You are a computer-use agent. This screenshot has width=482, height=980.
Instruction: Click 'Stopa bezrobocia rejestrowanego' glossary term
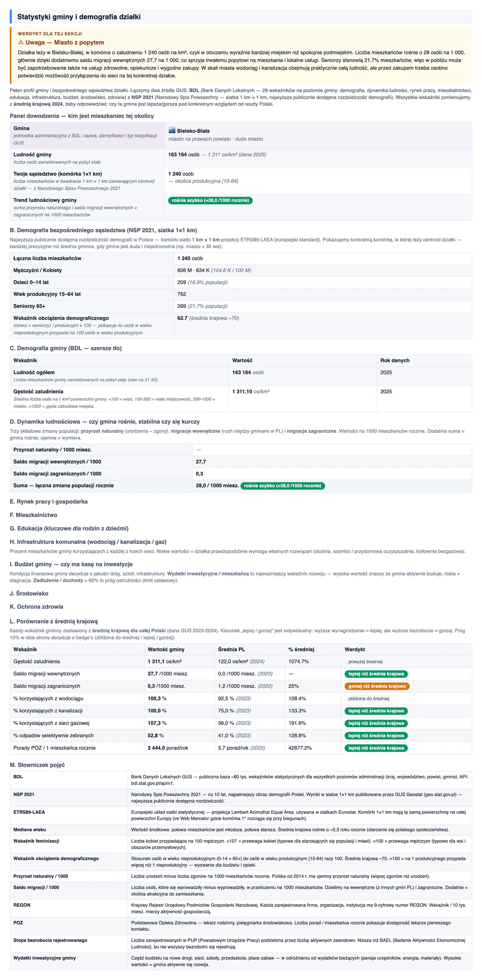tap(50, 940)
